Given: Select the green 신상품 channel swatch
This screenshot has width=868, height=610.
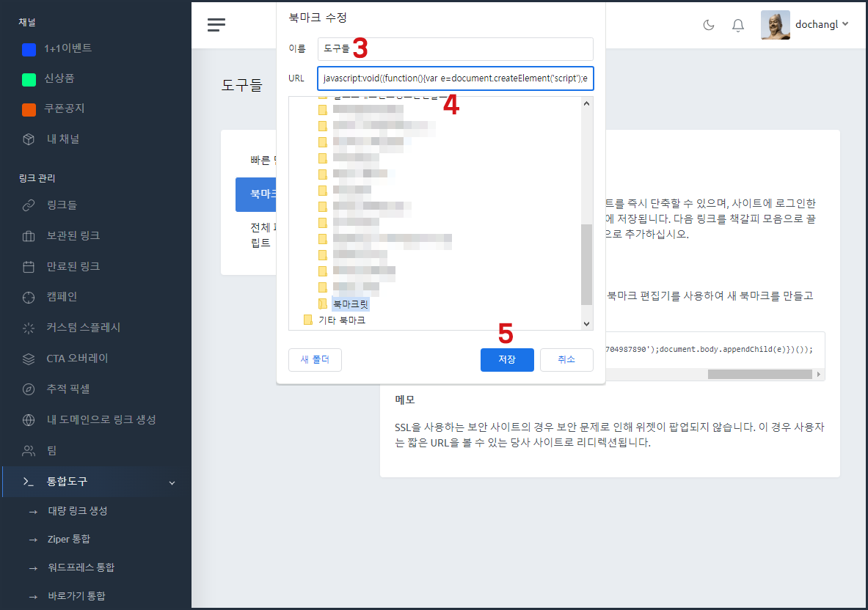Looking at the screenshot, I should coord(29,80).
